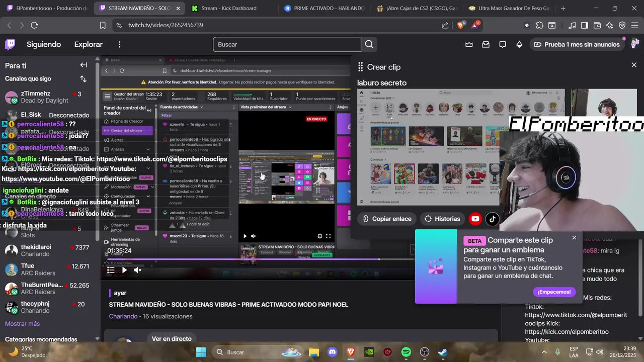This screenshot has height=362, width=644.
Task: Close the Crear clip panel
Action: tap(634, 65)
